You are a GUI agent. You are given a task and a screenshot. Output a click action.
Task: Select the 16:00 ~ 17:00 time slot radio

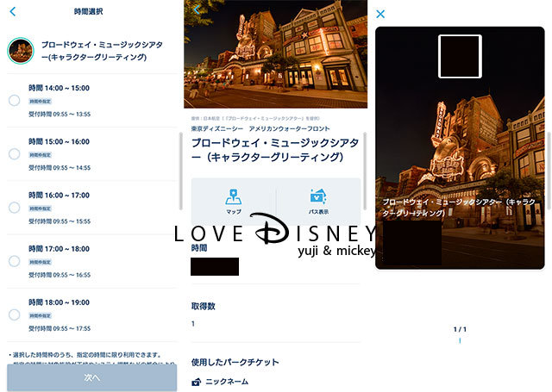point(14,208)
